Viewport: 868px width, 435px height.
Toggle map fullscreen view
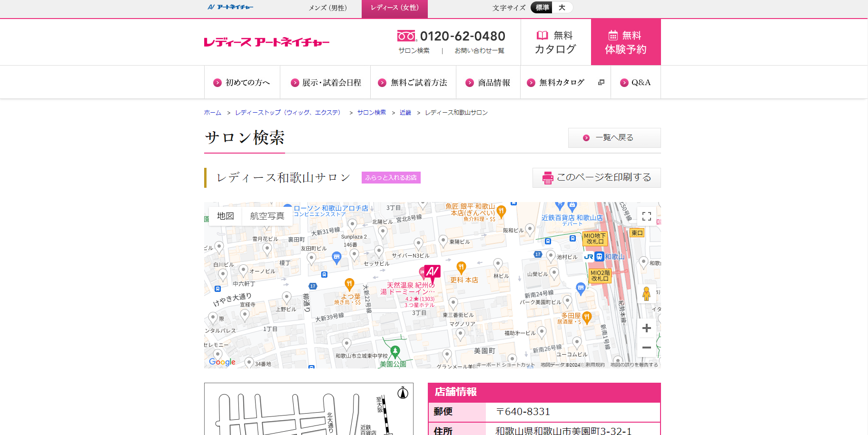(x=647, y=216)
